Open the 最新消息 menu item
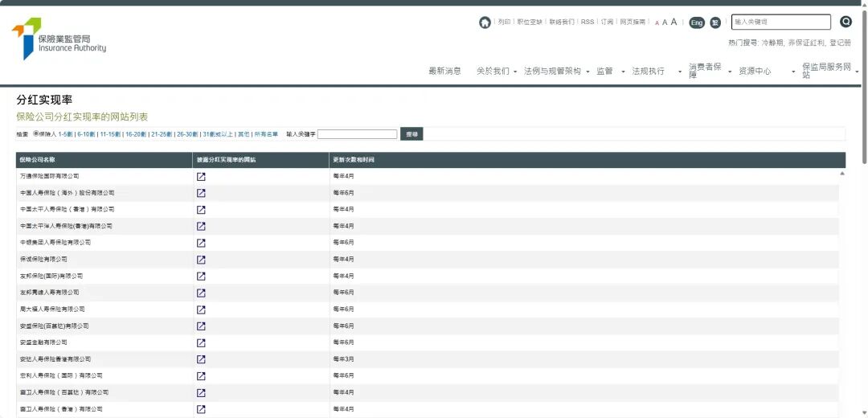Viewport: 868px width, 418px height. click(444, 72)
